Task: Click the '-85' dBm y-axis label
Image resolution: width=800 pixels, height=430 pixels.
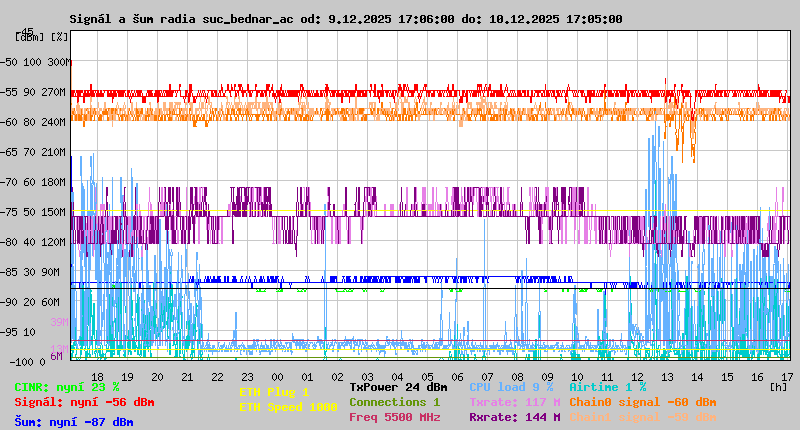Action: [9, 272]
